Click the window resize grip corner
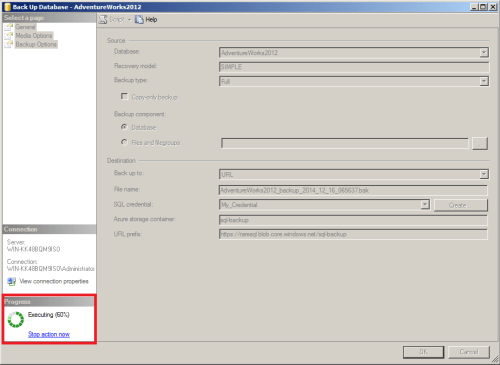500x365 pixels. click(495, 360)
